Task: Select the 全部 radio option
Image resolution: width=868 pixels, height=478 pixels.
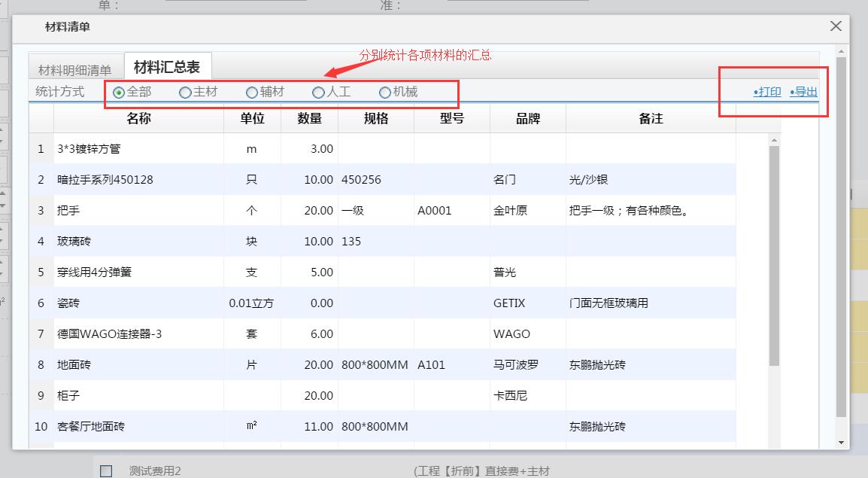Action: click(119, 93)
